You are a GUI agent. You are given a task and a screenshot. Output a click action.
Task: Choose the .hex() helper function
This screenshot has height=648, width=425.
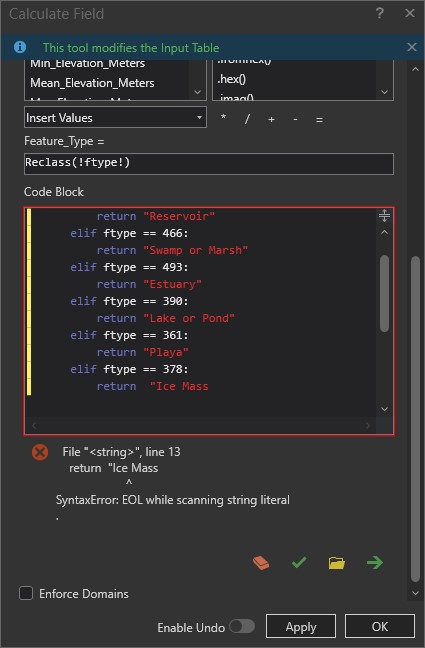[x=232, y=79]
